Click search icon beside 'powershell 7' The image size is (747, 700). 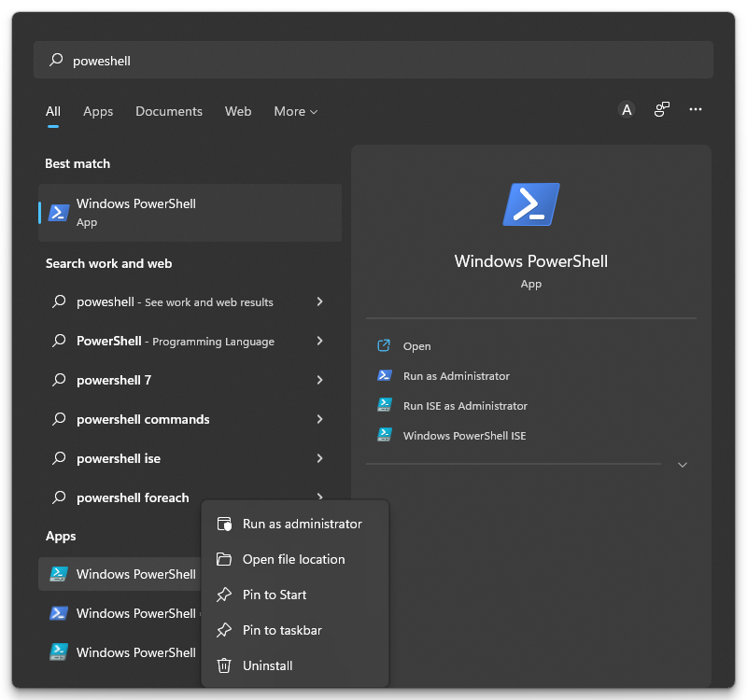[x=59, y=380]
